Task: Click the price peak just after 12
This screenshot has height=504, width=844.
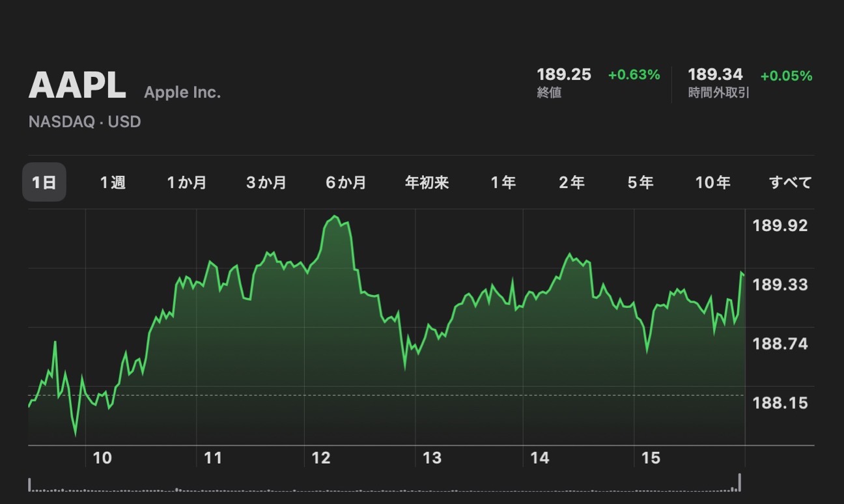Action: click(x=335, y=216)
